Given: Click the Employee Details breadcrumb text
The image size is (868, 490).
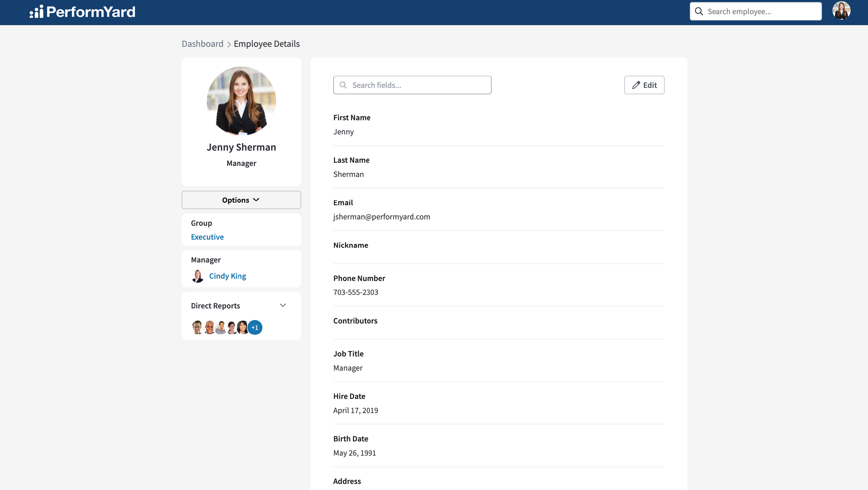Looking at the screenshot, I should tap(266, 44).
